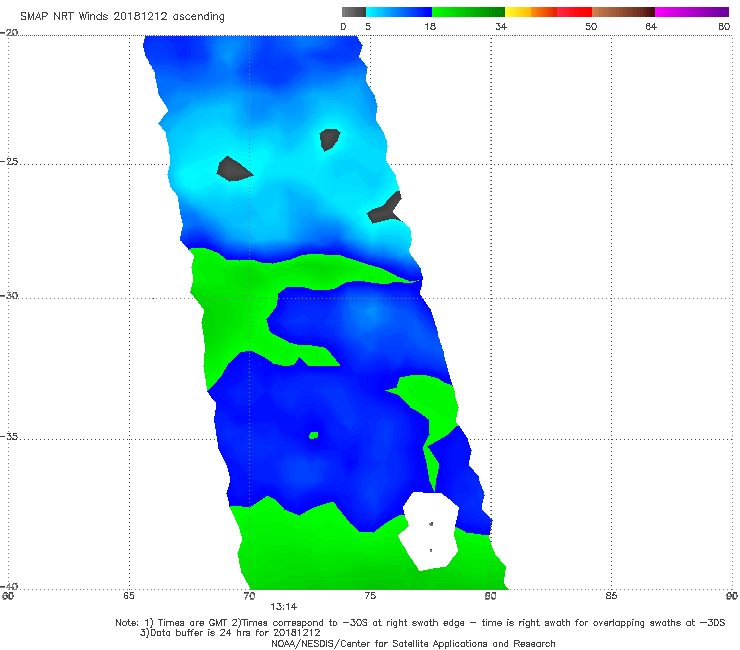Click the color bar label '64'
This screenshot has width=740, height=650.
coord(651,26)
